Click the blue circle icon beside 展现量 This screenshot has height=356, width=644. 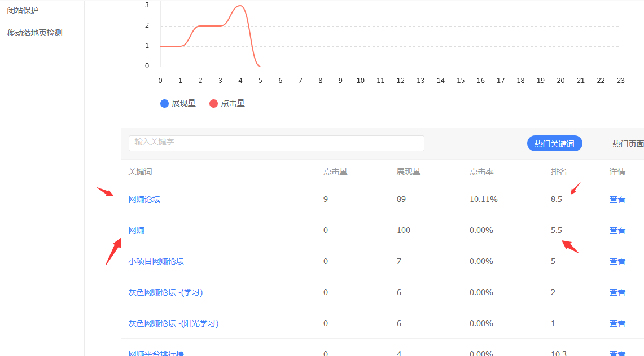click(x=164, y=103)
